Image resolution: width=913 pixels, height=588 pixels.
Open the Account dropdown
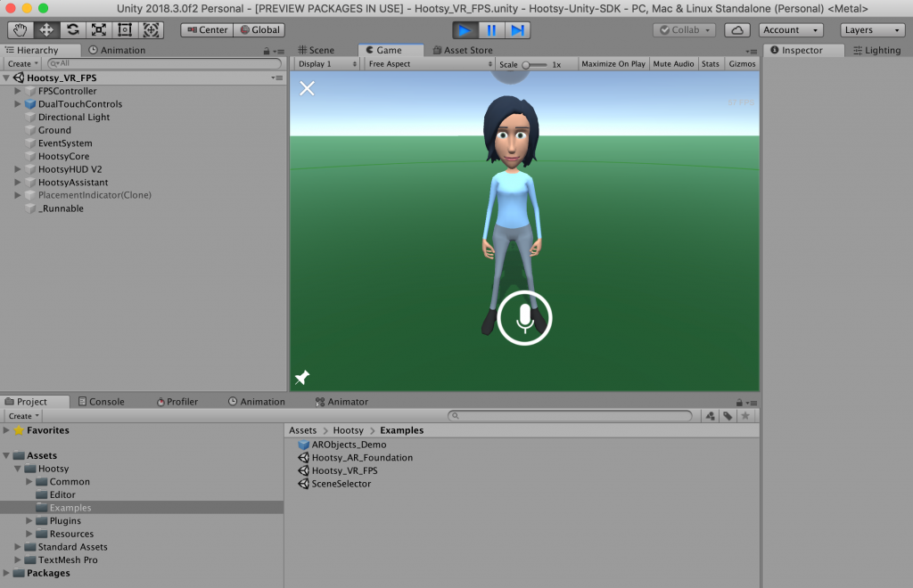pos(790,29)
